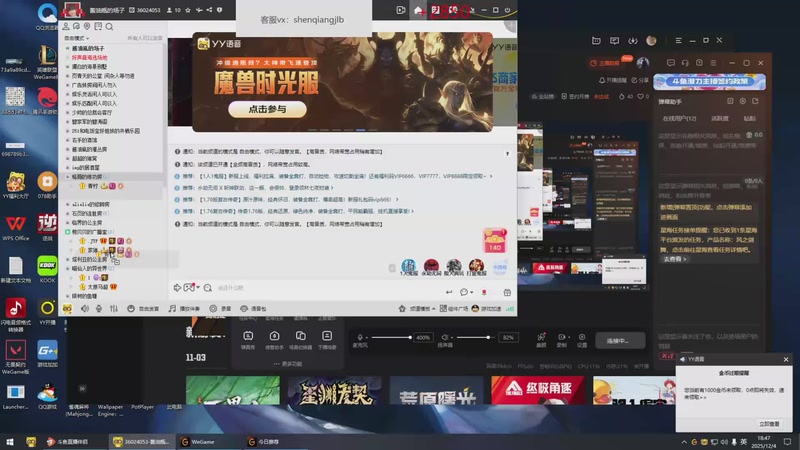Image resolution: width=800 pixels, height=450 pixels.
Task: Click the 打金电服 game shortcut icon
Action: tap(477, 267)
